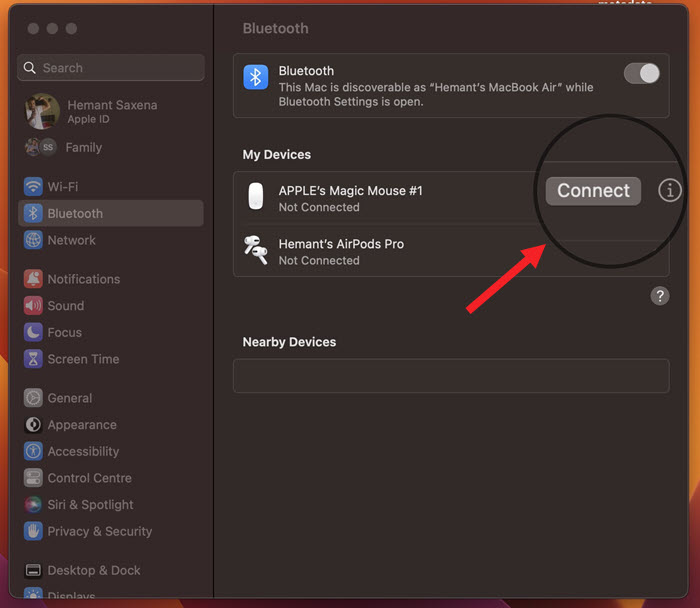Open the Bluetooth help question mark

click(659, 296)
